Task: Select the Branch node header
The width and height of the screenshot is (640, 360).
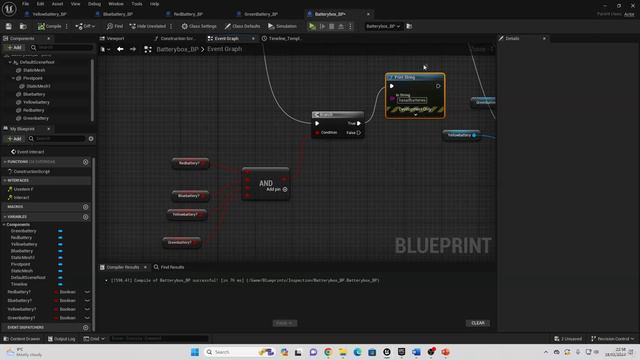Action: click(x=338, y=115)
